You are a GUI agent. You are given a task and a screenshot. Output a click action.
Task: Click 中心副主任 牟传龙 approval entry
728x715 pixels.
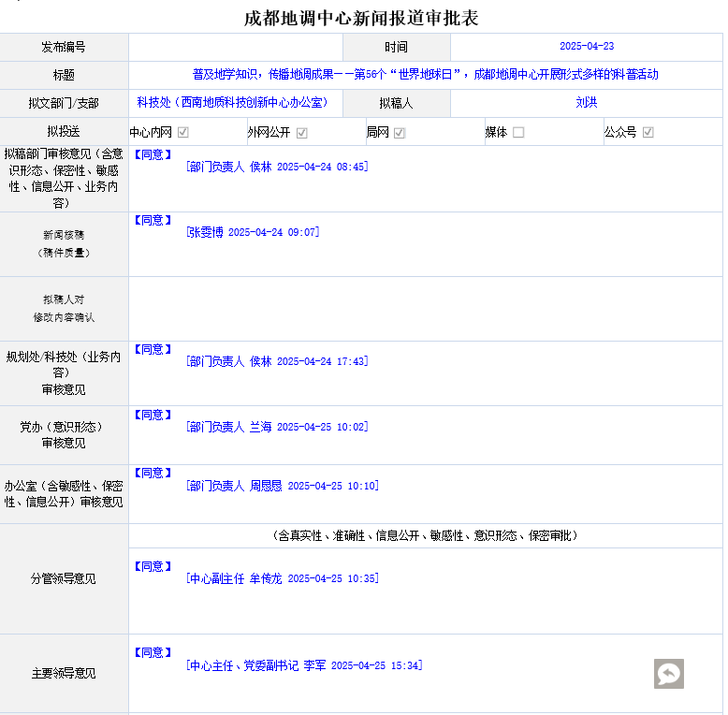point(283,579)
